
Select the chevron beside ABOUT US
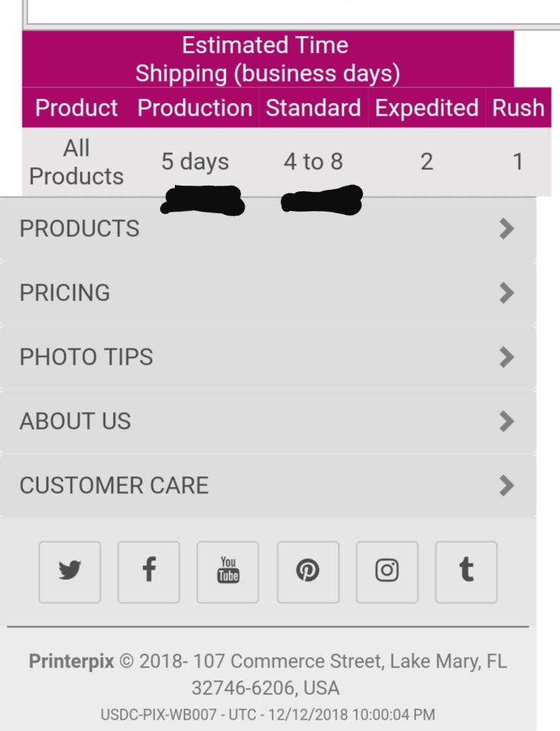click(x=506, y=421)
